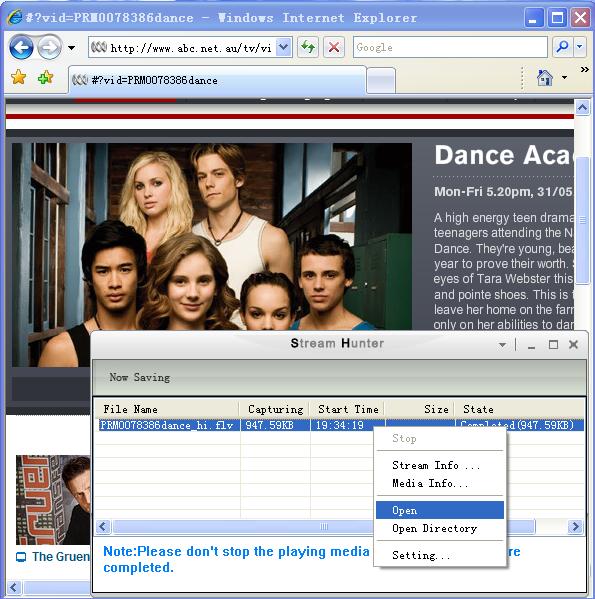Sort by the Capturing column header
The image size is (595, 599).
tap(274, 409)
